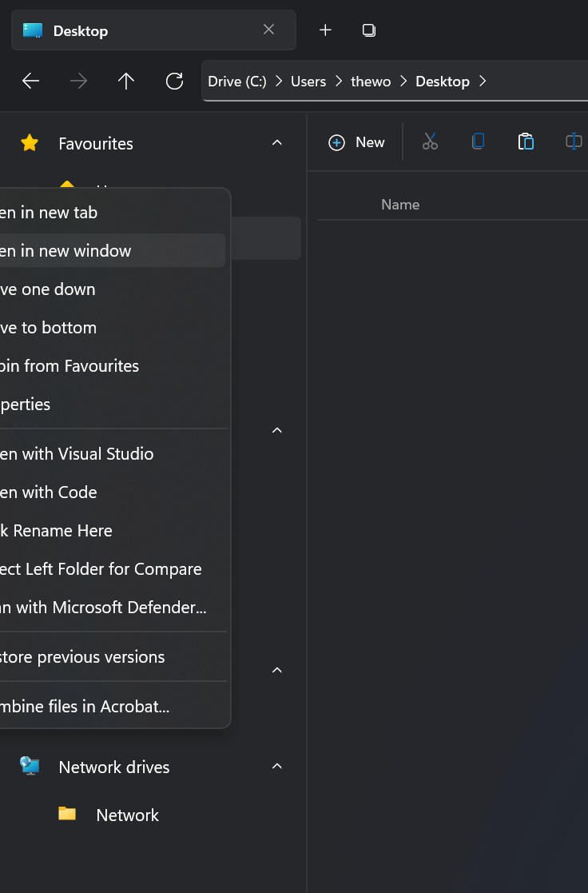Image resolution: width=588 pixels, height=893 pixels.
Task: Go back using the back arrow
Action: (x=30, y=81)
